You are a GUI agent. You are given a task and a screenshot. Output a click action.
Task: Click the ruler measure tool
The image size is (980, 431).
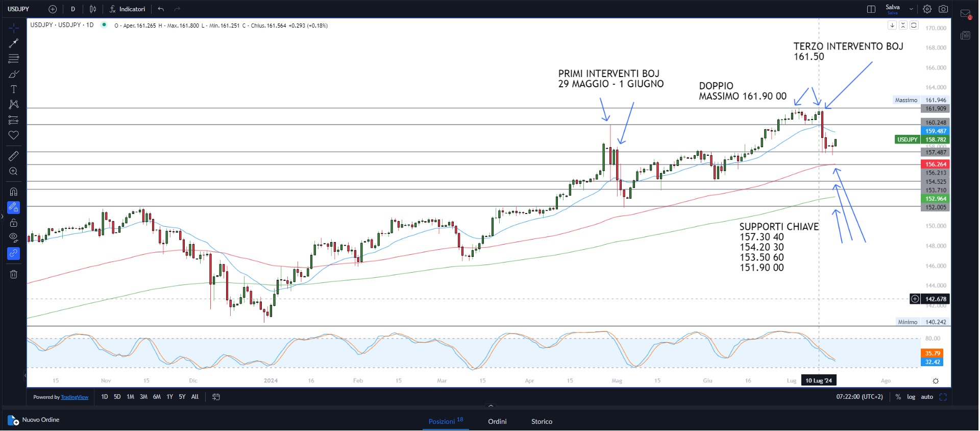pos(14,156)
